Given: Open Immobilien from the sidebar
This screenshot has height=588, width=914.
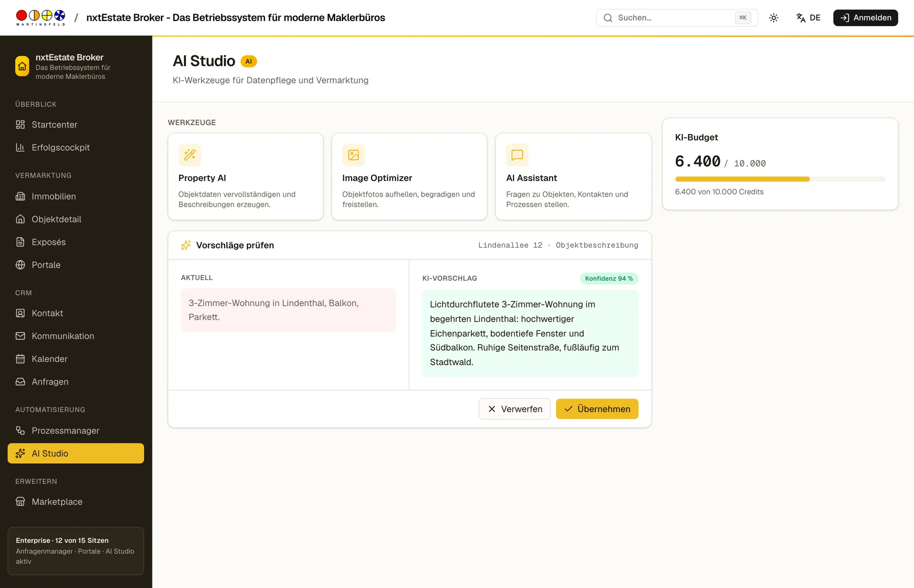Looking at the screenshot, I should [76, 196].
